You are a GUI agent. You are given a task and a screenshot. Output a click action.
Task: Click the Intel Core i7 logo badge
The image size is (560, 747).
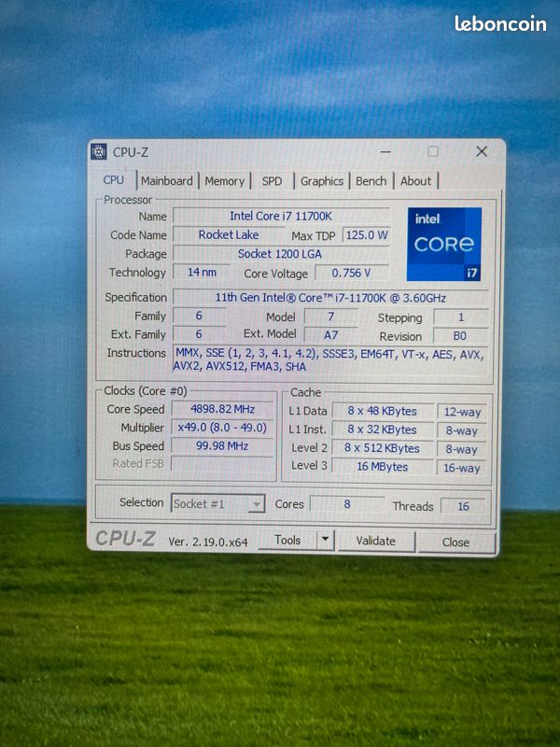444,244
